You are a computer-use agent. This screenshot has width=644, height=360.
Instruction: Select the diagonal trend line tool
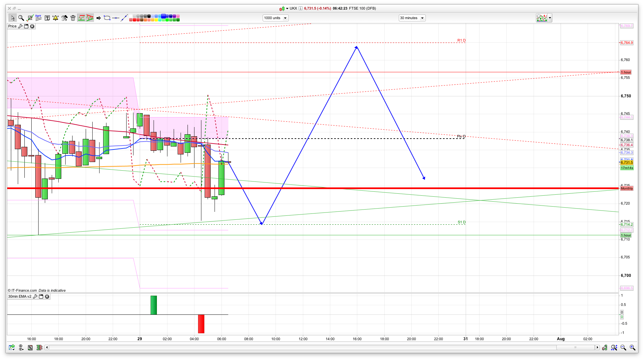click(x=124, y=18)
